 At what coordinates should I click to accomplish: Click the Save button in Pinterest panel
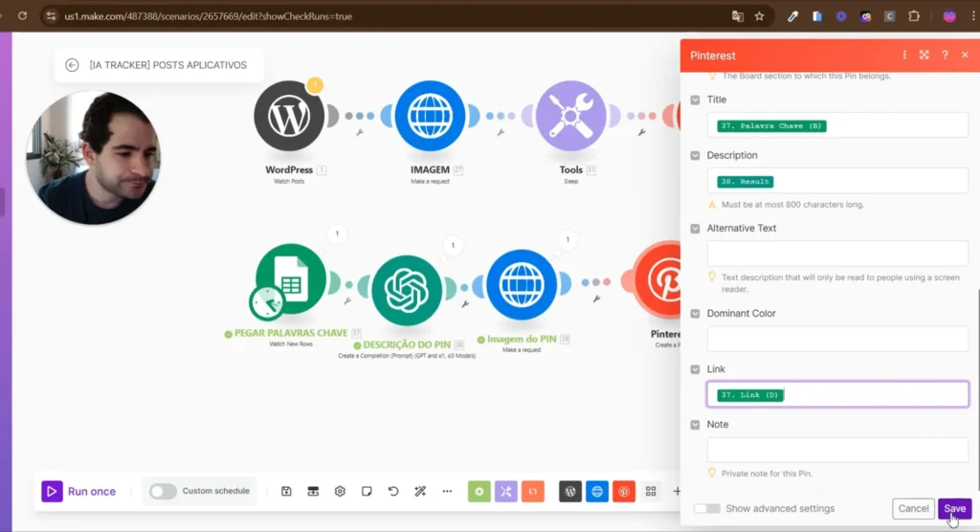[954, 509]
